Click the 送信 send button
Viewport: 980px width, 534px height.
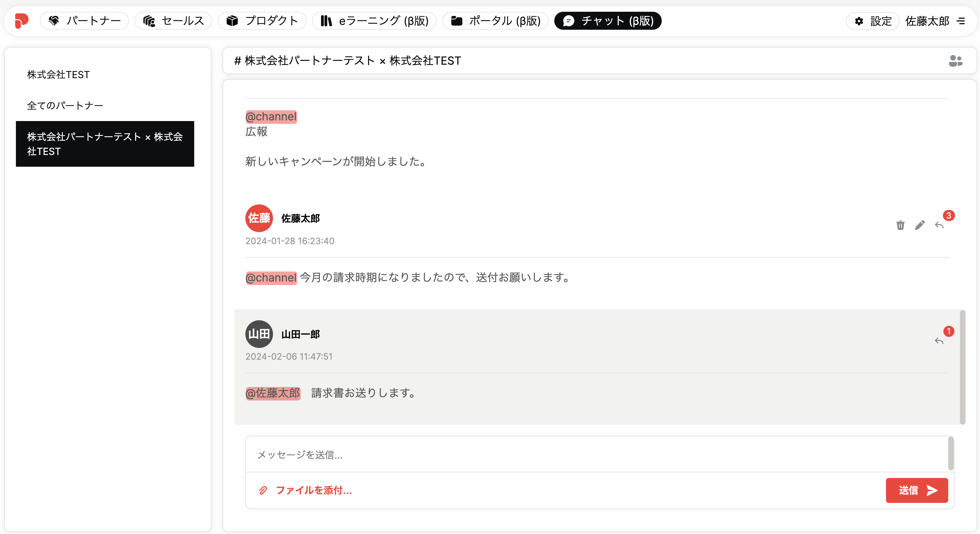coord(917,490)
